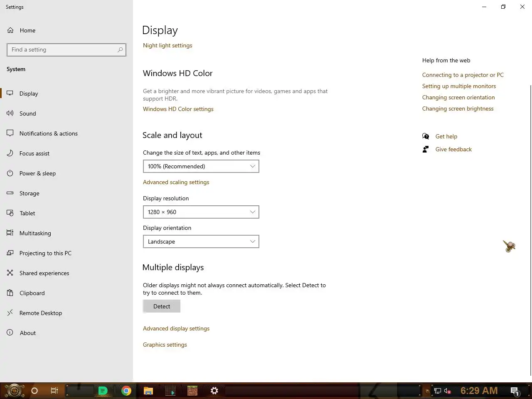Select Sound in the System menu
This screenshot has height=399, width=532.
tap(27, 113)
